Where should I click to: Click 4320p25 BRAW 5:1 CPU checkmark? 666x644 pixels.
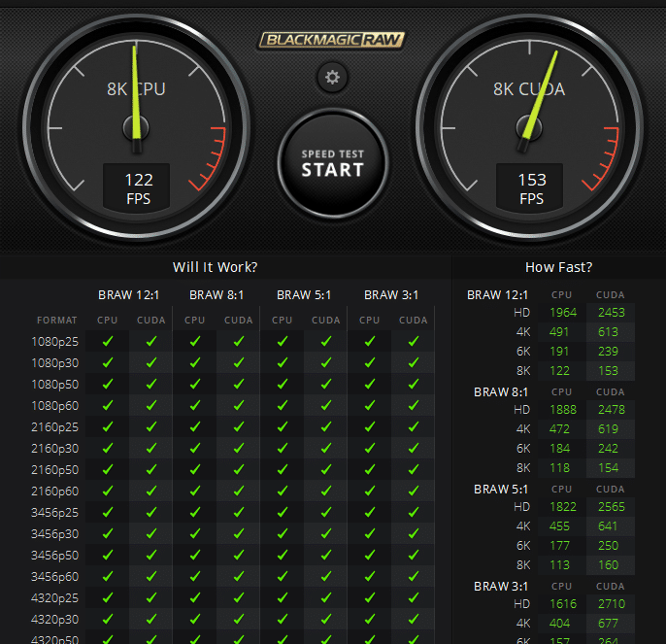283,597
